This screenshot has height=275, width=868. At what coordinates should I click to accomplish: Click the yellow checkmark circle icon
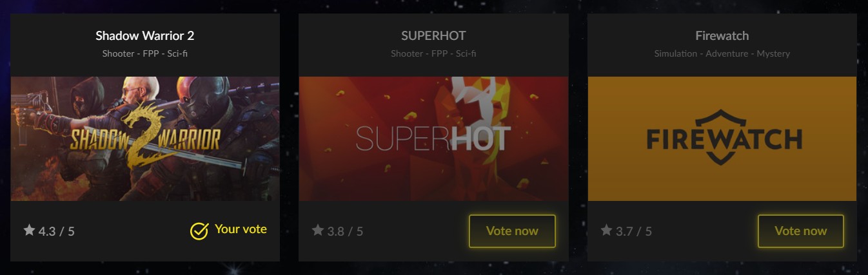pos(199,231)
